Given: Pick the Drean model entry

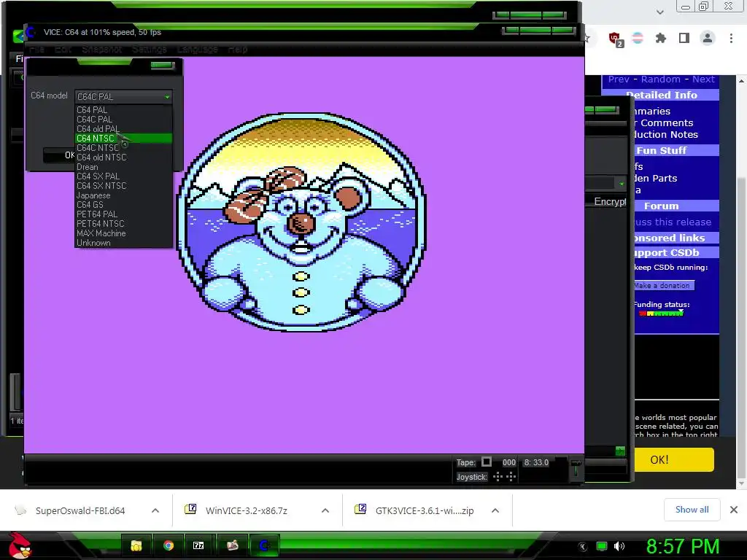Looking at the screenshot, I should 123,167.
